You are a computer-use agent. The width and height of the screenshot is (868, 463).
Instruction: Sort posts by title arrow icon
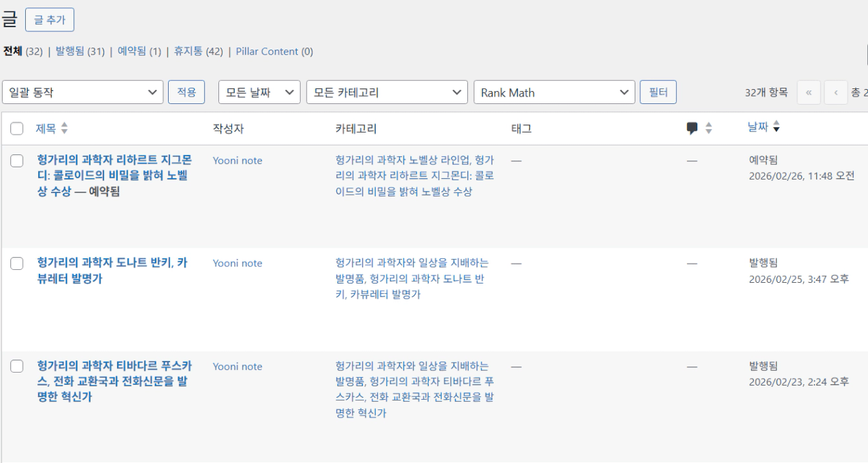tap(65, 128)
